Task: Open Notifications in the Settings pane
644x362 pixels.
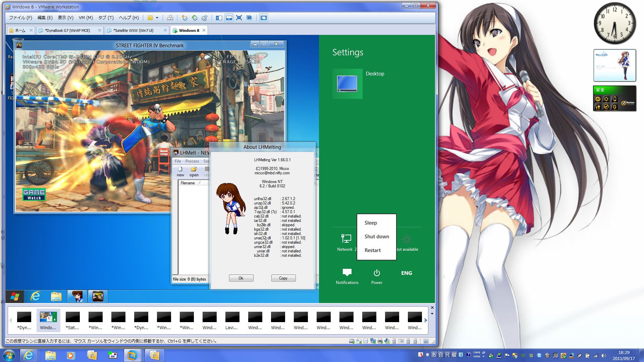Action: (x=347, y=277)
